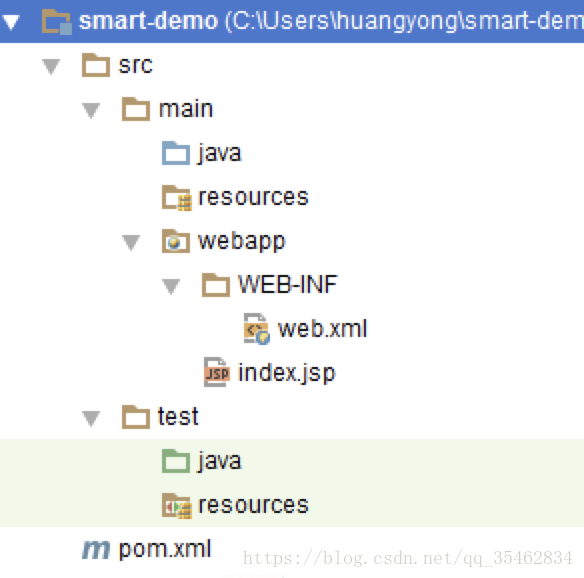The image size is (584, 578).
Task: Select the webapp folder label
Action: click(x=242, y=242)
